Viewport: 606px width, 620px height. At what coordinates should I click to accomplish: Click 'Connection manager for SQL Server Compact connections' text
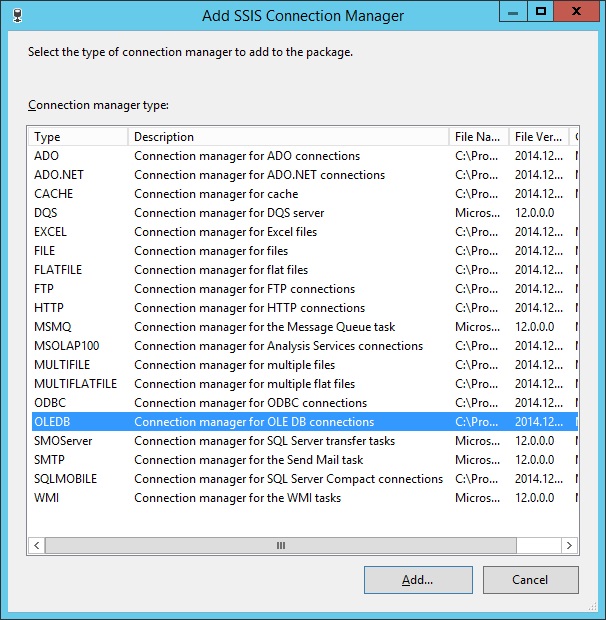click(x=289, y=478)
